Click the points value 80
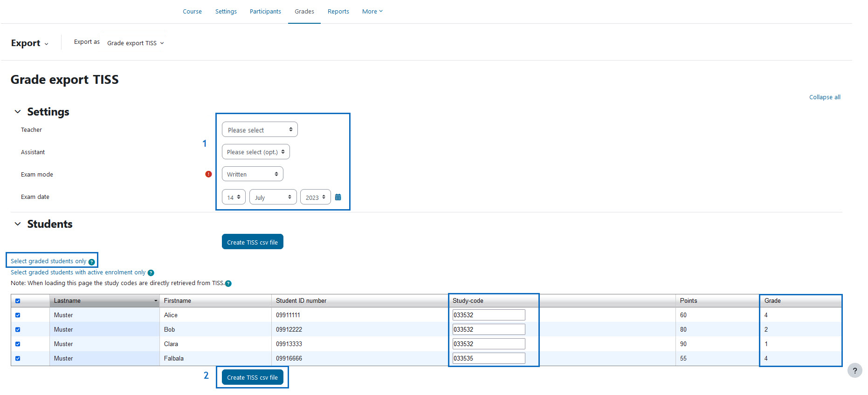 pos(683,330)
